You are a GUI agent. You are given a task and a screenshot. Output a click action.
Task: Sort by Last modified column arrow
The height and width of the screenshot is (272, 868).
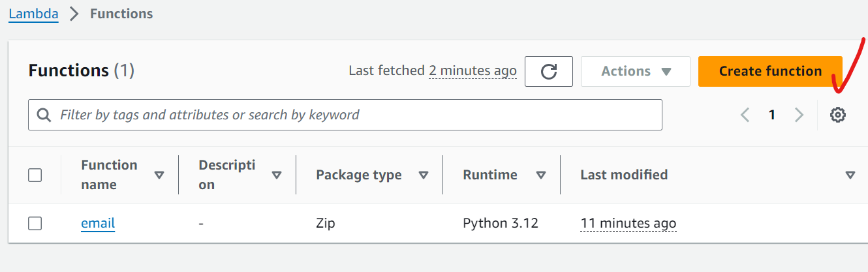pyautogui.click(x=850, y=175)
